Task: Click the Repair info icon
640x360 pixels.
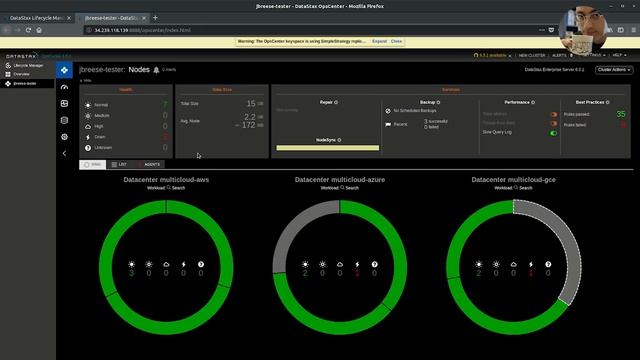Action: [x=336, y=102]
